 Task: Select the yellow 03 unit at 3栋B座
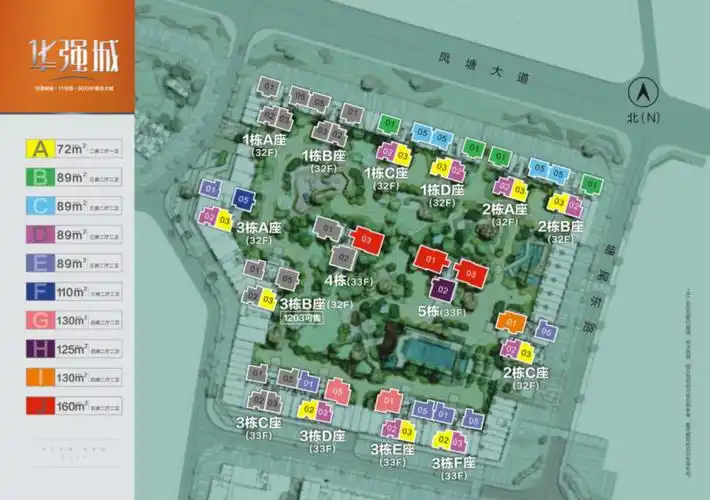267,299
